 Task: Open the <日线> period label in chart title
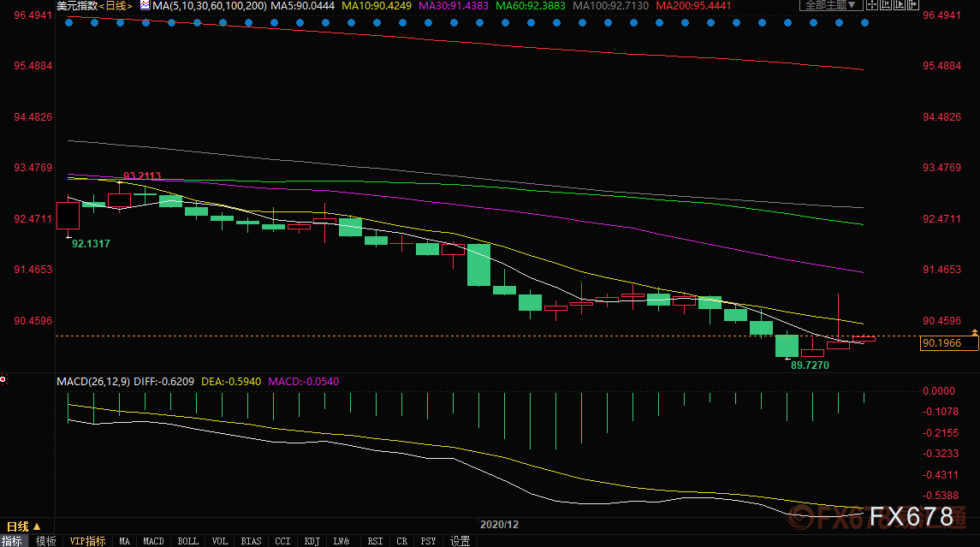pyautogui.click(x=116, y=6)
